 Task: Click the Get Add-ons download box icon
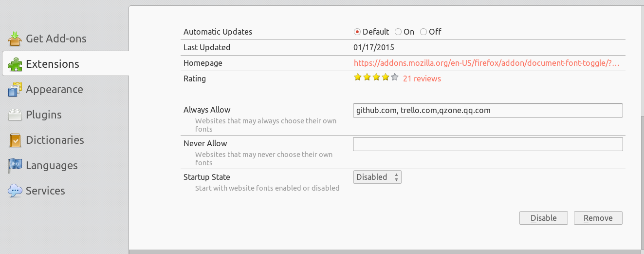click(15, 39)
